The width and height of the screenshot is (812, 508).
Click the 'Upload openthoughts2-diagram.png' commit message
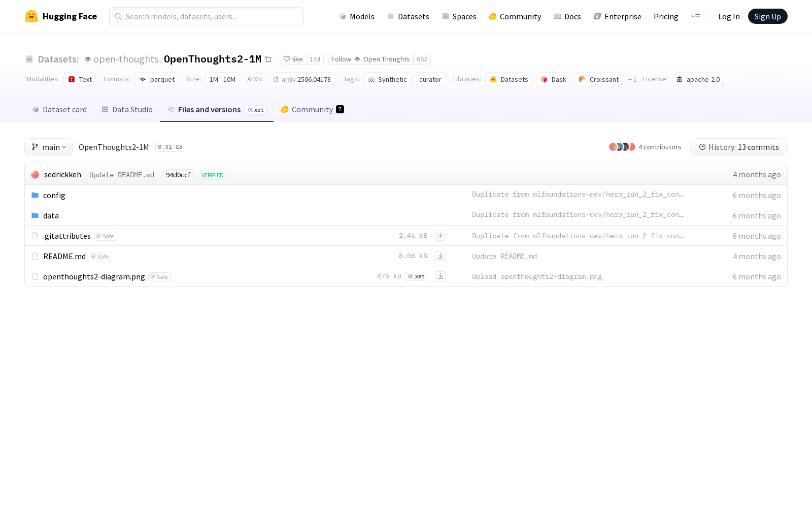pyautogui.click(x=537, y=276)
